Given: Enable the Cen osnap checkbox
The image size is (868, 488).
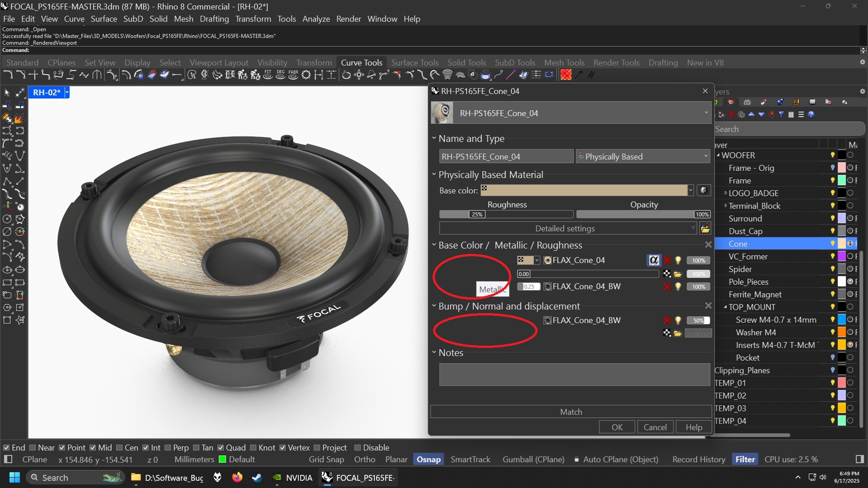Looking at the screenshot, I should pos(119,448).
